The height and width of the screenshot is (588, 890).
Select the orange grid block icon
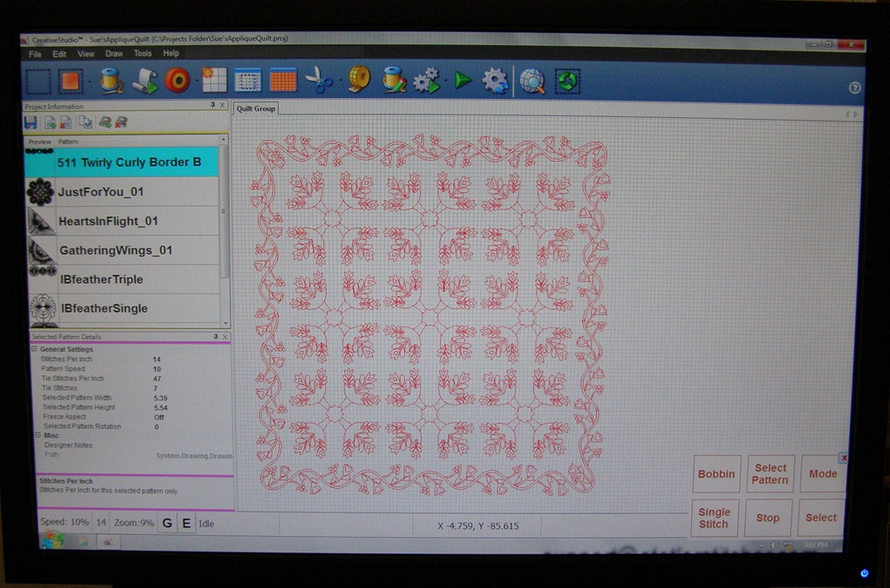(x=282, y=80)
